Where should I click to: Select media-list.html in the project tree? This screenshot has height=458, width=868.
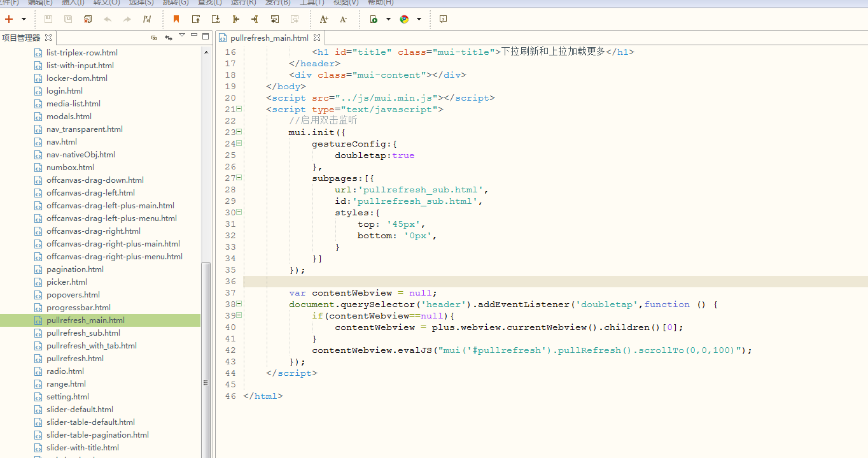click(x=73, y=103)
